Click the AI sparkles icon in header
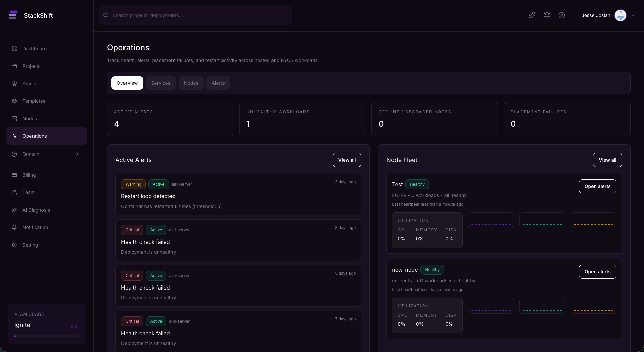 coord(532,15)
